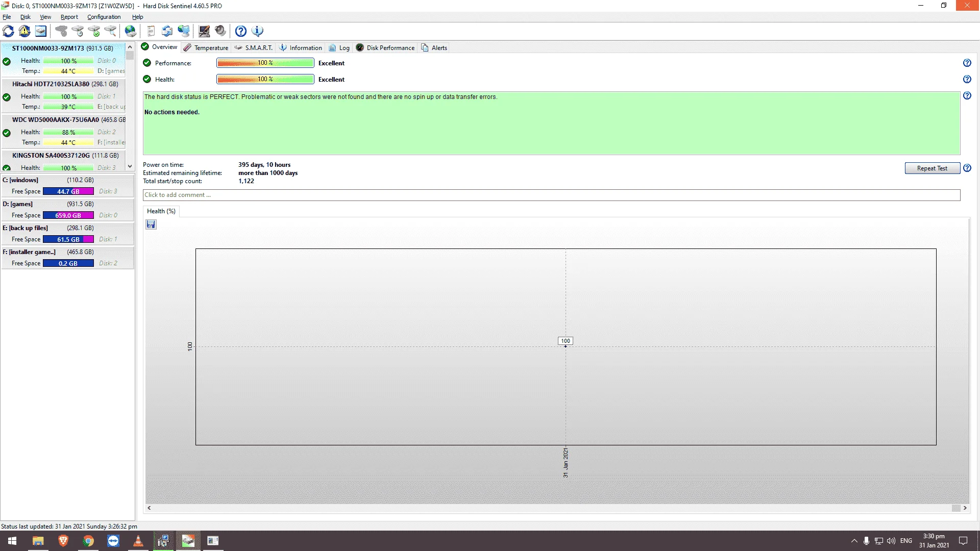Select the KINGSTON SA400S37120G disk entry
Image resolution: width=980 pixels, height=551 pixels.
click(63, 160)
